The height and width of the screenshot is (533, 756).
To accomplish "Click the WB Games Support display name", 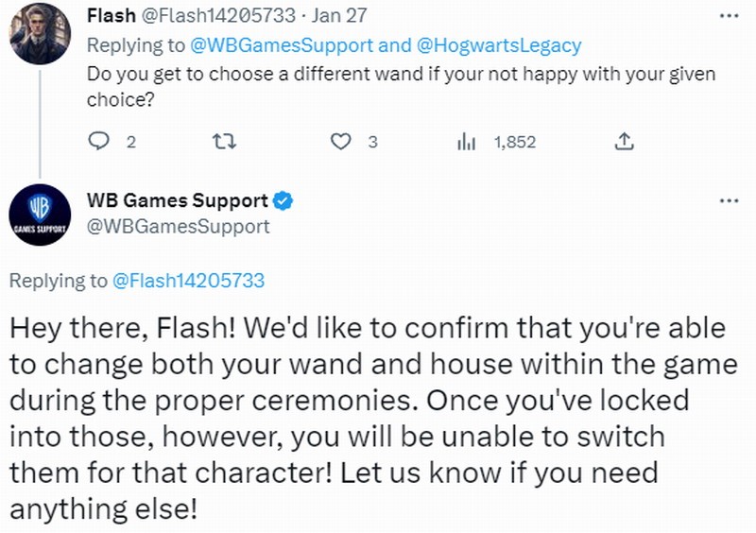I will [x=177, y=200].
